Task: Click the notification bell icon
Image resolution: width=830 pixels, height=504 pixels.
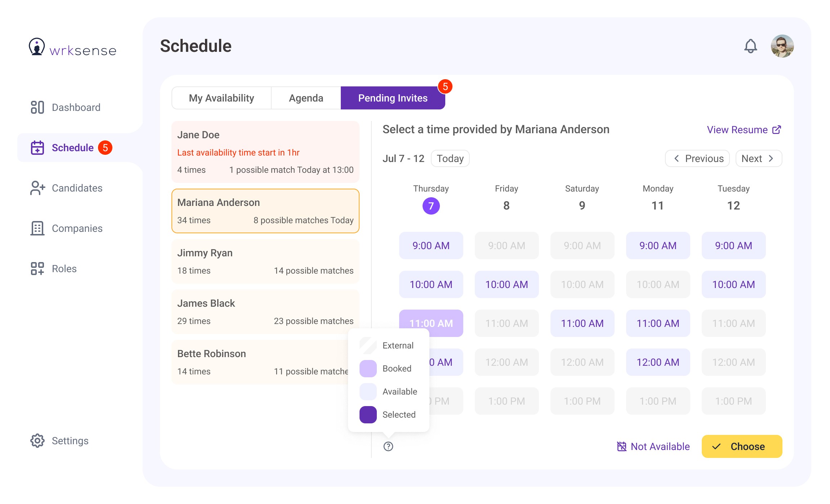Action: tap(750, 46)
